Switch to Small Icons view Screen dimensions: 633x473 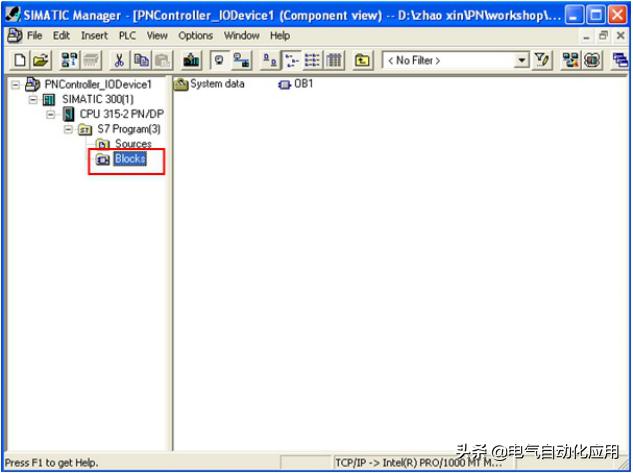coord(291,61)
